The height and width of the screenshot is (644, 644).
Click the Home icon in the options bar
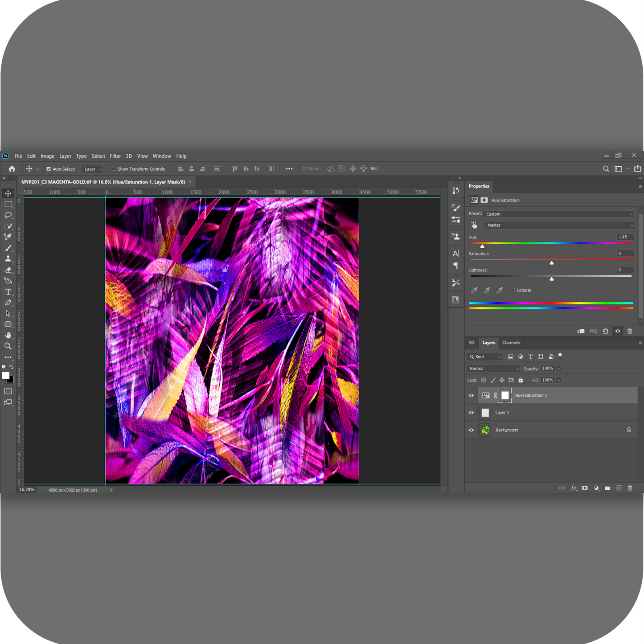12,169
